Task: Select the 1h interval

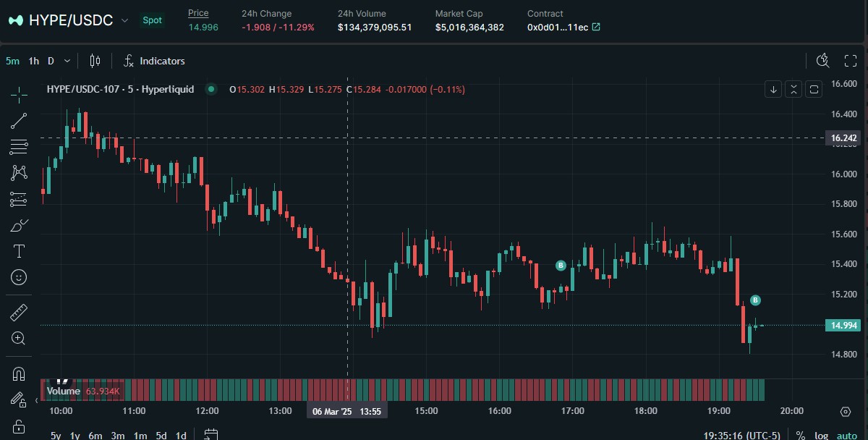Action: [x=34, y=61]
